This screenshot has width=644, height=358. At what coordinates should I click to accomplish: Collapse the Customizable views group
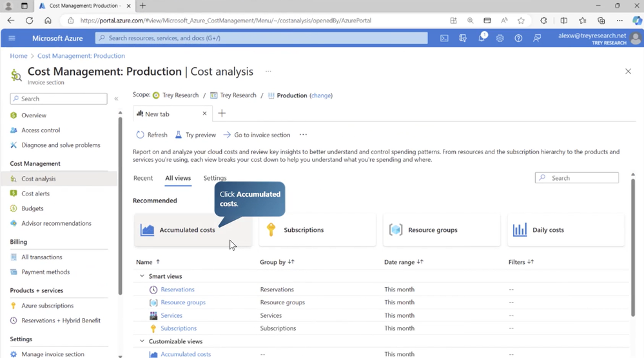click(x=142, y=341)
